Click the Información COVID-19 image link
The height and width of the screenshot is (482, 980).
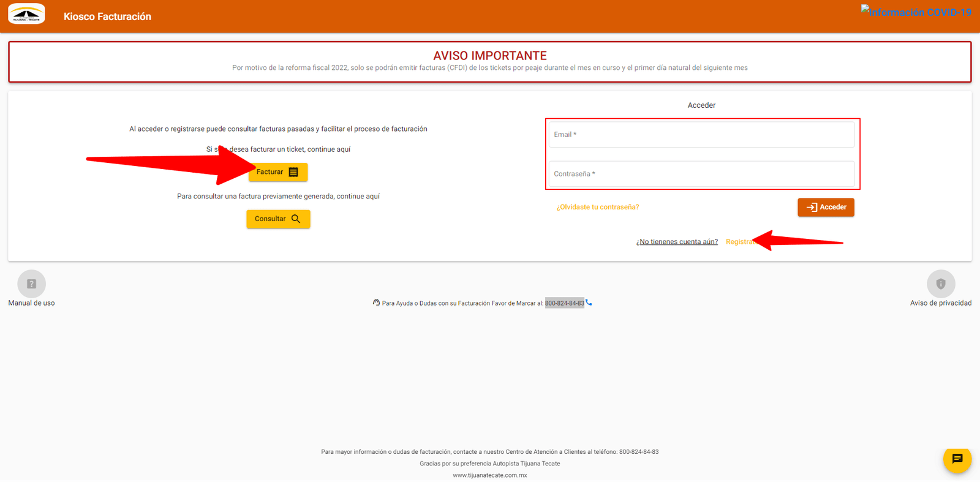pyautogui.click(x=916, y=12)
